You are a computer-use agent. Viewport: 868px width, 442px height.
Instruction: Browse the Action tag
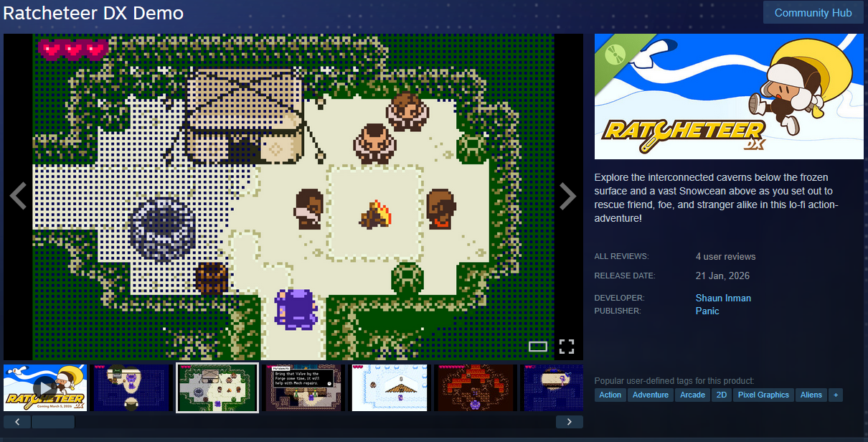pos(610,395)
